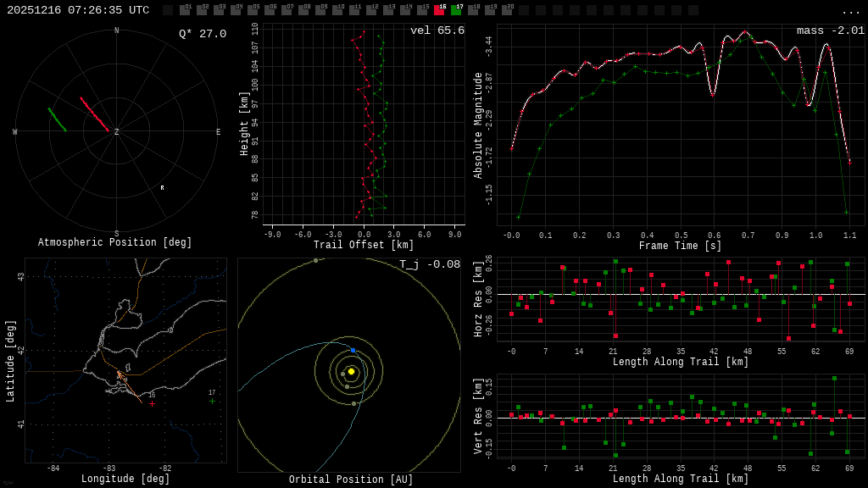Click the mass -2.01 label
Screen dimensions: 868x488
pyautogui.click(x=830, y=30)
